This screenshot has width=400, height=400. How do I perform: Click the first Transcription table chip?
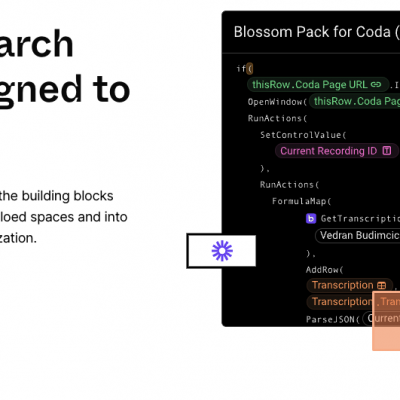[x=349, y=285]
